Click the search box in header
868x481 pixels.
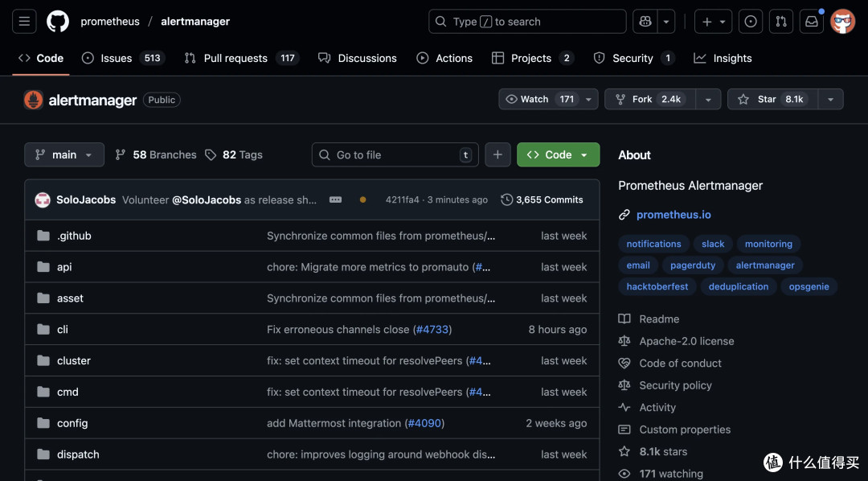(x=527, y=22)
